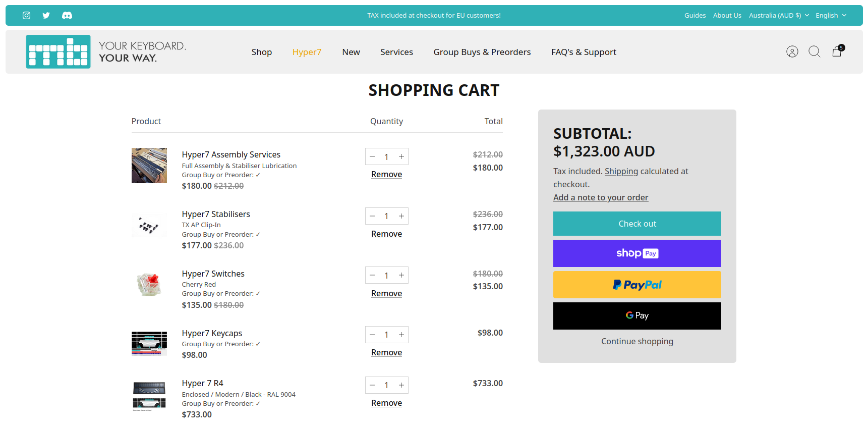This screenshot has height=427, width=868.
Task: Click Hyper 7 R4 quantity field
Action: (387, 385)
